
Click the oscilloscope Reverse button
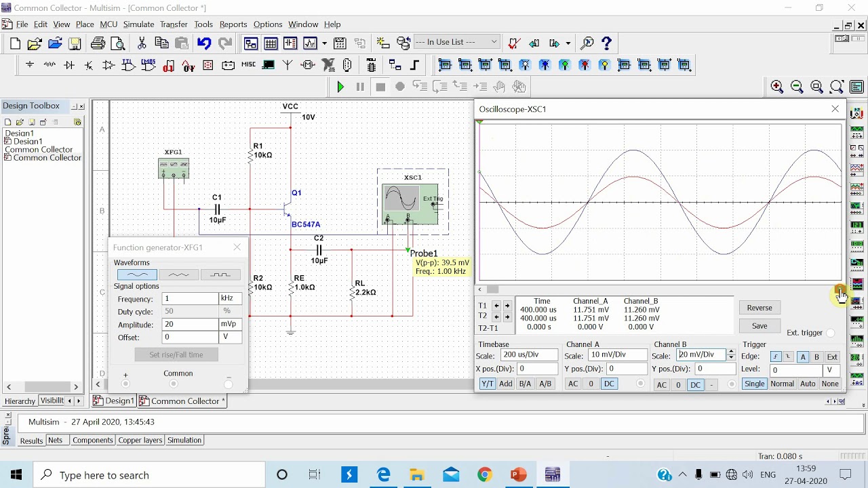click(759, 308)
